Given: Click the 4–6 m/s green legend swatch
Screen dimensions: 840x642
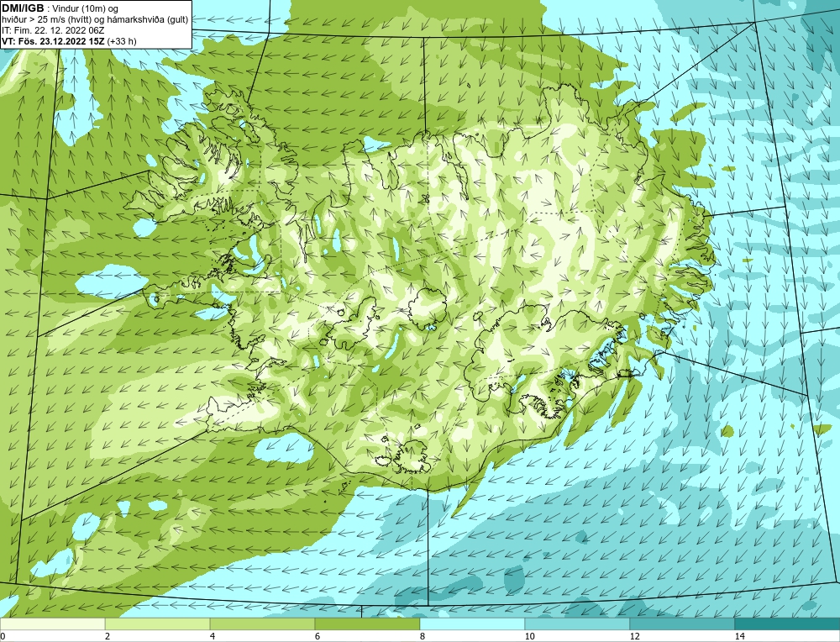Looking at the screenshot, I should (262, 624).
